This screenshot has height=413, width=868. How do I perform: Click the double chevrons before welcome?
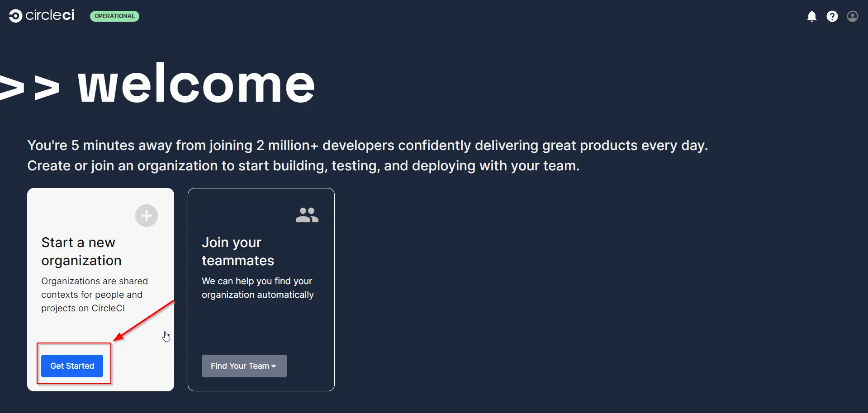tap(29, 87)
